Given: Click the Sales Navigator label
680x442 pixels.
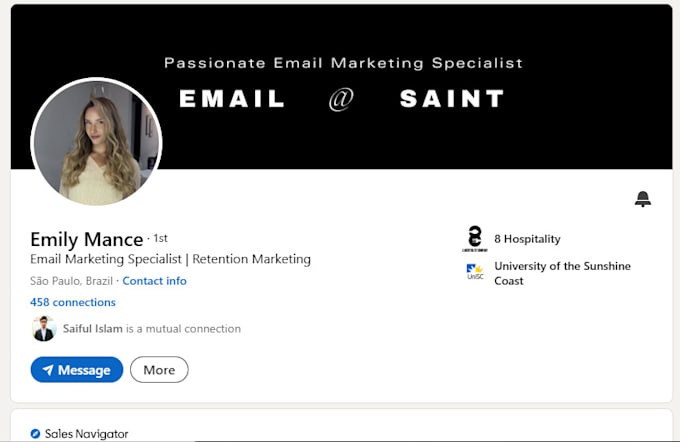Looking at the screenshot, I should pos(86,434).
